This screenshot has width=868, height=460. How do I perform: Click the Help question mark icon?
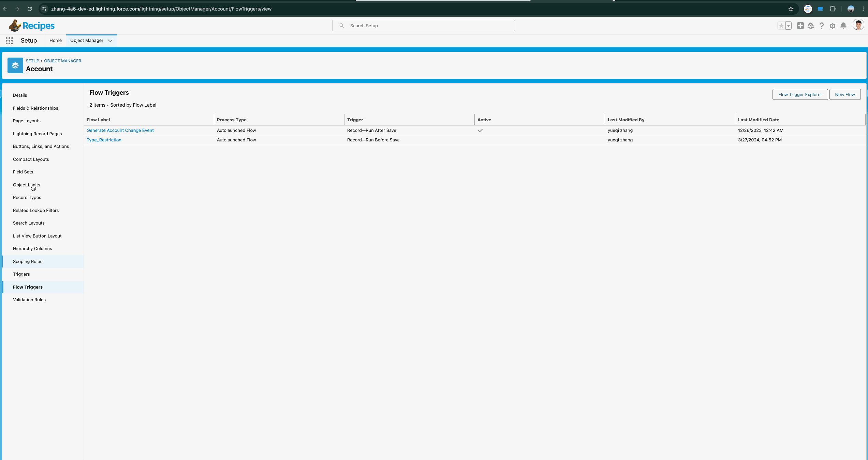pyautogui.click(x=822, y=26)
